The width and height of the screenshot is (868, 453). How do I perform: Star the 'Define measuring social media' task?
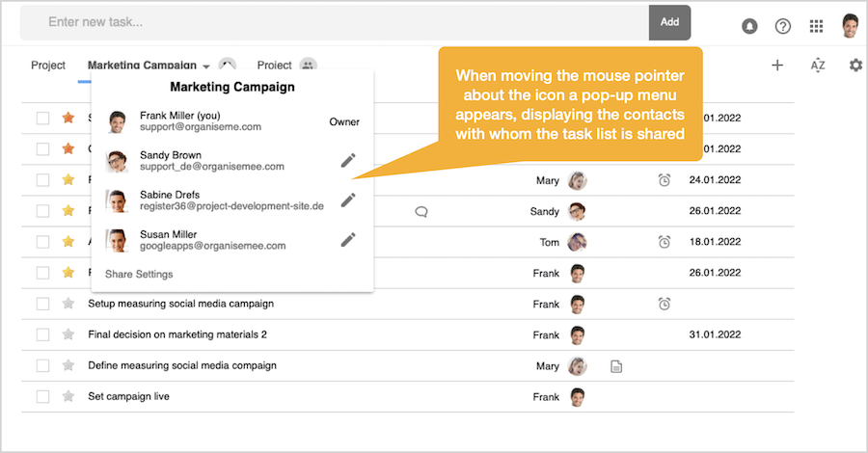(x=68, y=365)
